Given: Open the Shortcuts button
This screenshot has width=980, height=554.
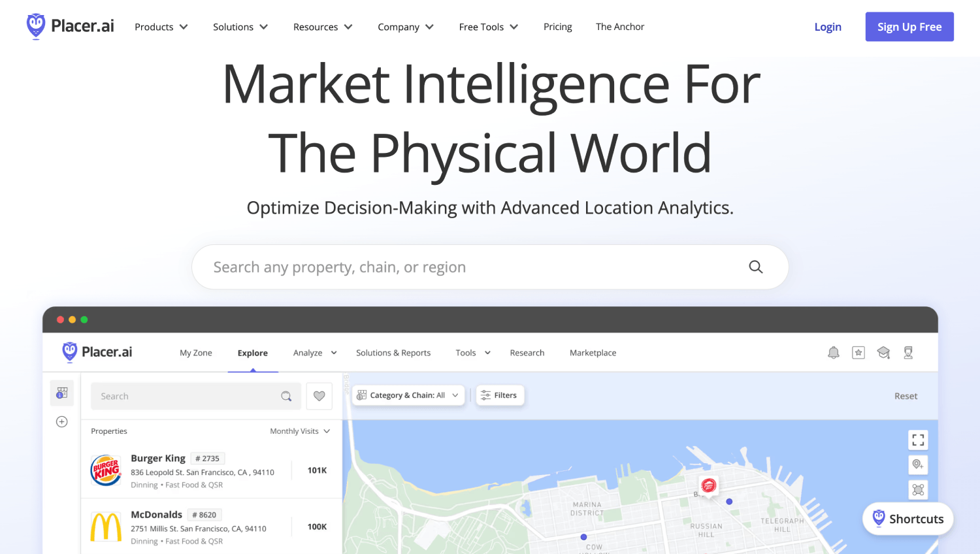Looking at the screenshot, I should 908,519.
